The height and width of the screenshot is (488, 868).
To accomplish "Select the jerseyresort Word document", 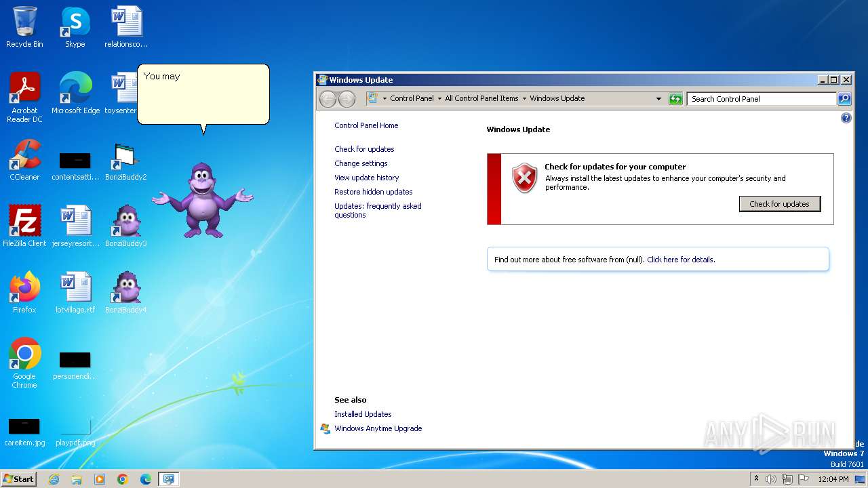I will point(75,226).
